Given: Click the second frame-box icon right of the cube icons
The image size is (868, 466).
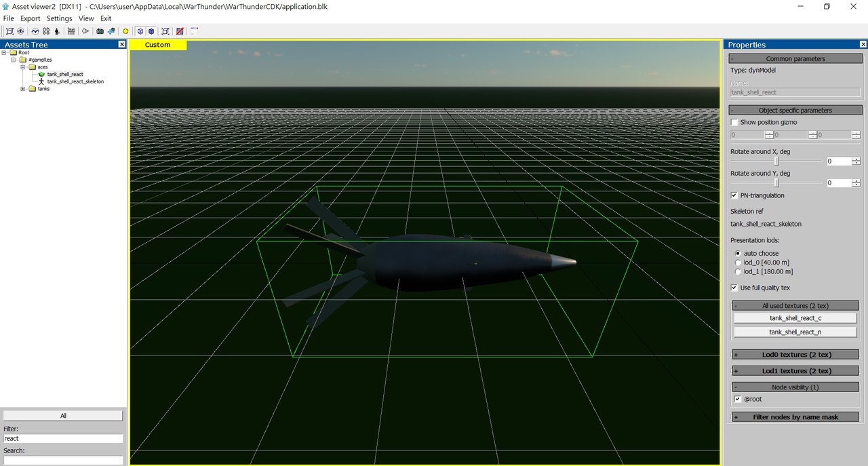Looking at the screenshot, I should tap(165, 31).
